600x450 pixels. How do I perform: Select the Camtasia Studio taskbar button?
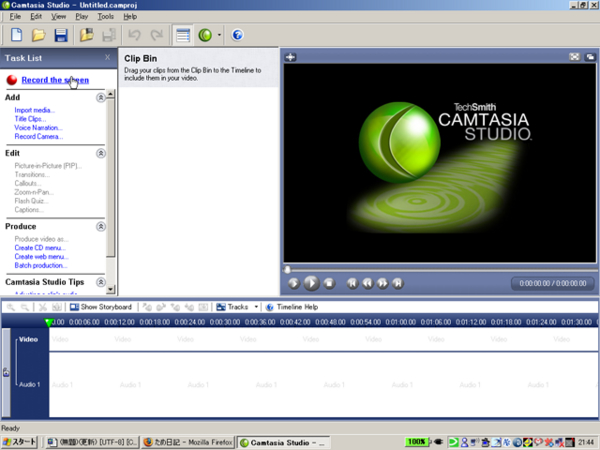pyautogui.click(x=283, y=442)
